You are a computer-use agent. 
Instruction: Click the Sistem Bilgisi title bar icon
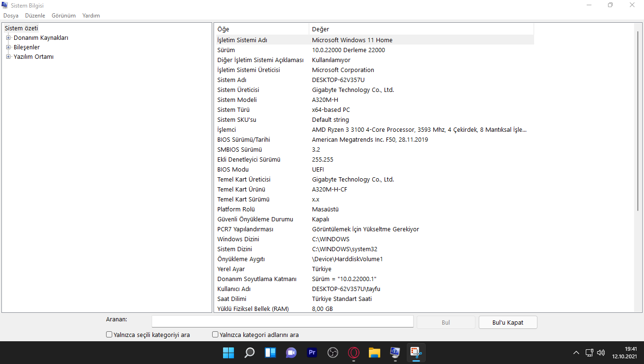(x=5, y=5)
